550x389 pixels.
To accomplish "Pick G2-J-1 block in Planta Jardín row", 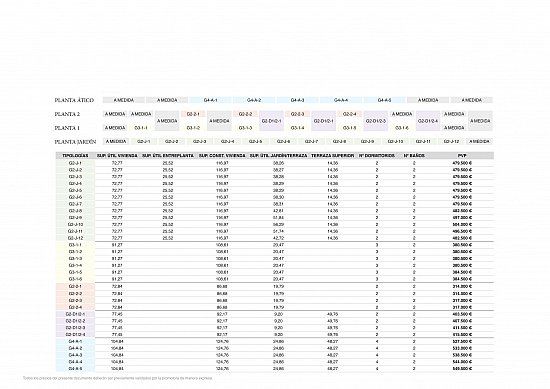I will tap(143, 141).
